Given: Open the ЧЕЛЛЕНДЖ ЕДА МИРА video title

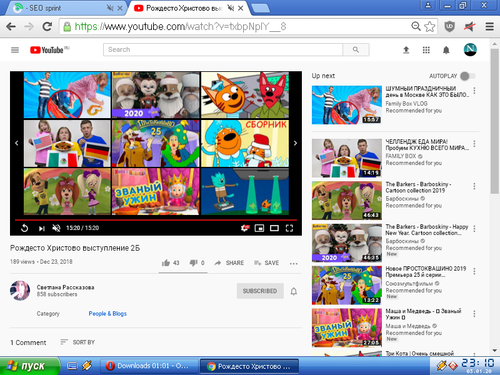Looking at the screenshot, I should click(427, 145).
